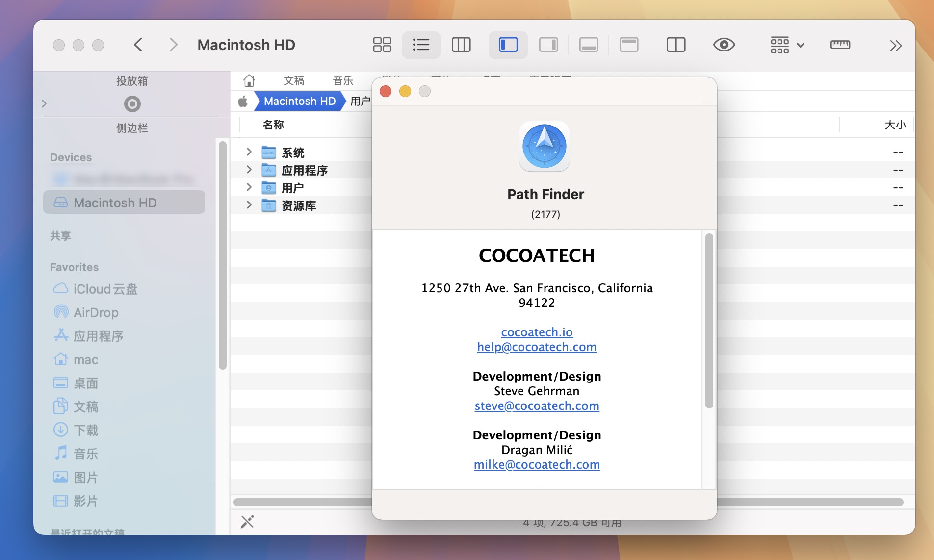Expand the 用户 folder row
The image size is (934, 560).
(249, 187)
